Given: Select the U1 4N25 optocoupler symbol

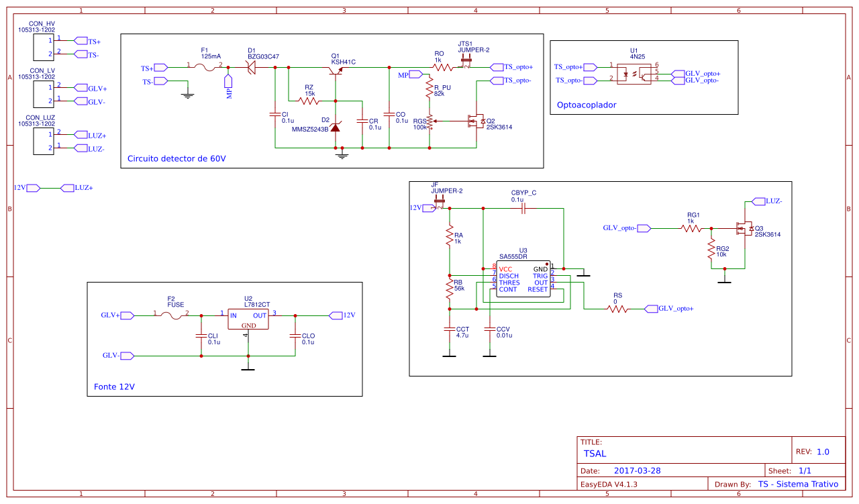Looking at the screenshot, I should tap(634, 74).
